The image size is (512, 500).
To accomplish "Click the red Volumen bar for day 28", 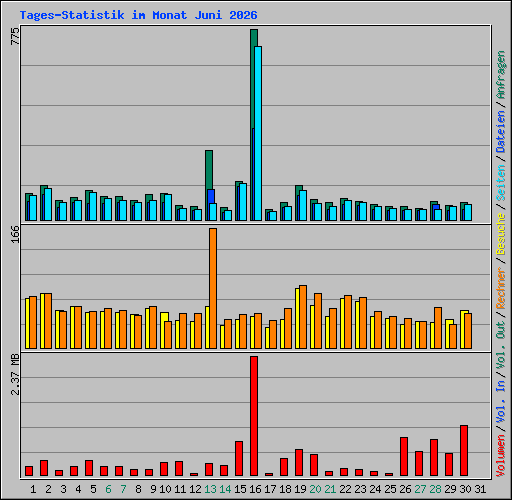I will click(434, 457).
